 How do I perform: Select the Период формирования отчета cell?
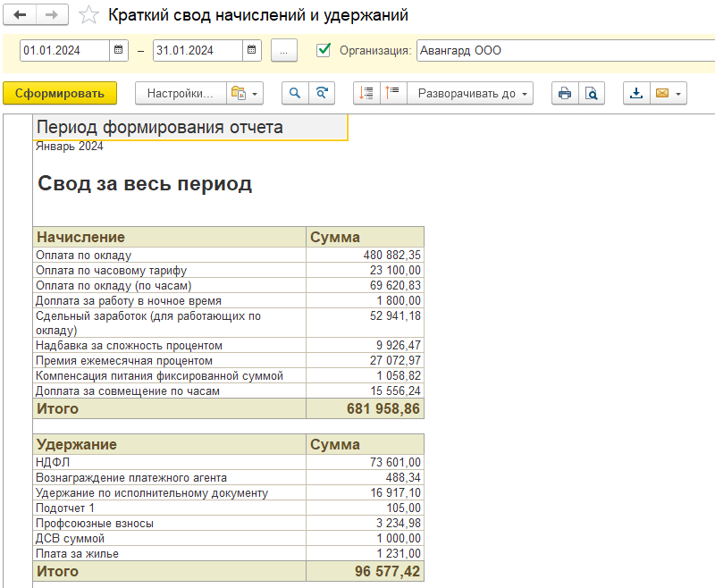coord(190,127)
